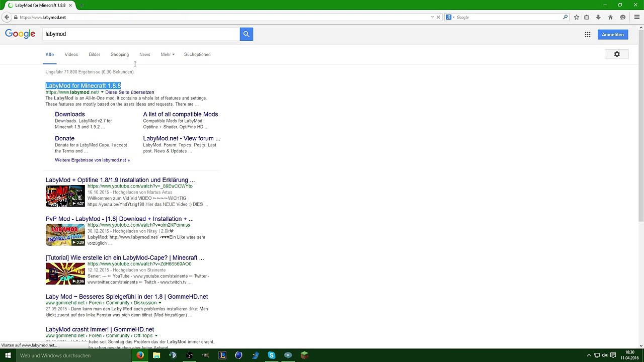Viewport: 644px width, 362px height.
Task: Open File Explorer from the taskbar
Action: pos(156,355)
